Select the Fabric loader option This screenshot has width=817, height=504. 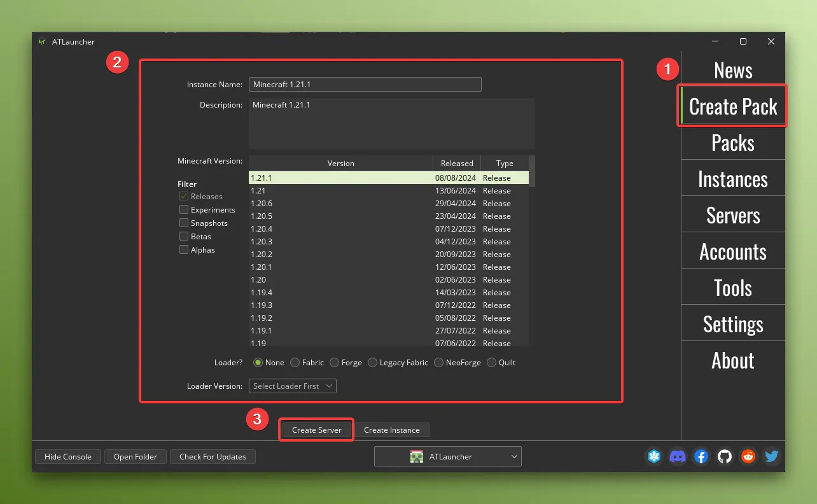coord(293,362)
